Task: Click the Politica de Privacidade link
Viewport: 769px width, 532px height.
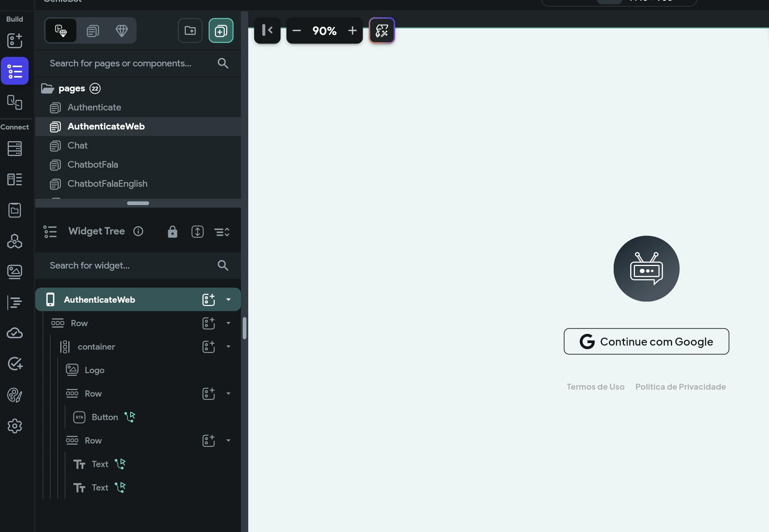Action: 680,387
